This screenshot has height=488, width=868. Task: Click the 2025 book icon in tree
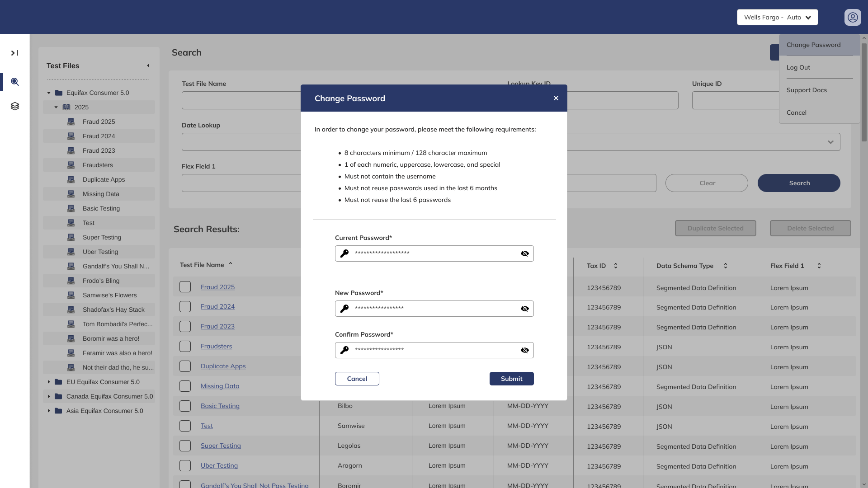(66, 107)
